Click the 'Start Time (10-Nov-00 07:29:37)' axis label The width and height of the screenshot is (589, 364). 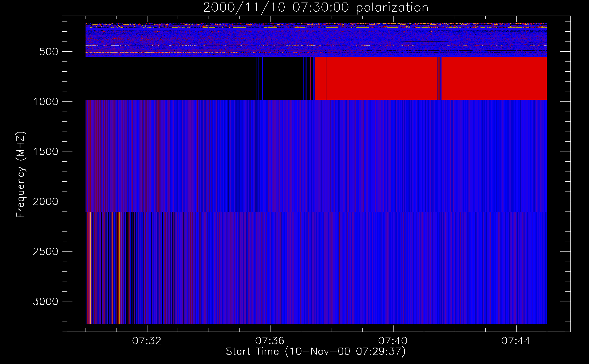(x=316, y=352)
